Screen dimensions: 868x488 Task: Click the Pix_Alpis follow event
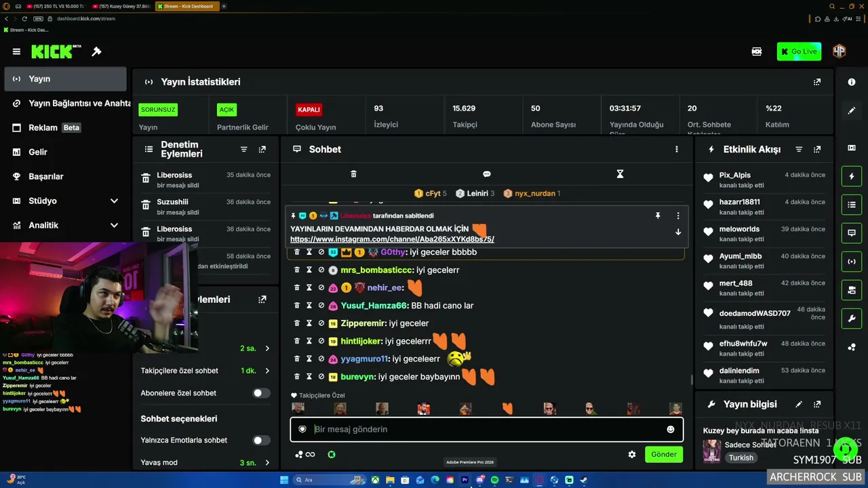[x=764, y=180]
